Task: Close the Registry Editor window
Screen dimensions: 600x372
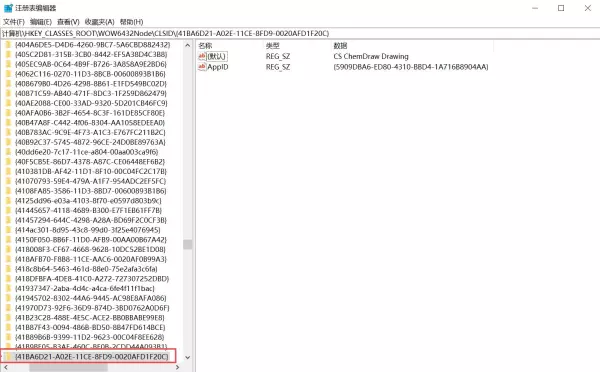Action: click(588, 8)
